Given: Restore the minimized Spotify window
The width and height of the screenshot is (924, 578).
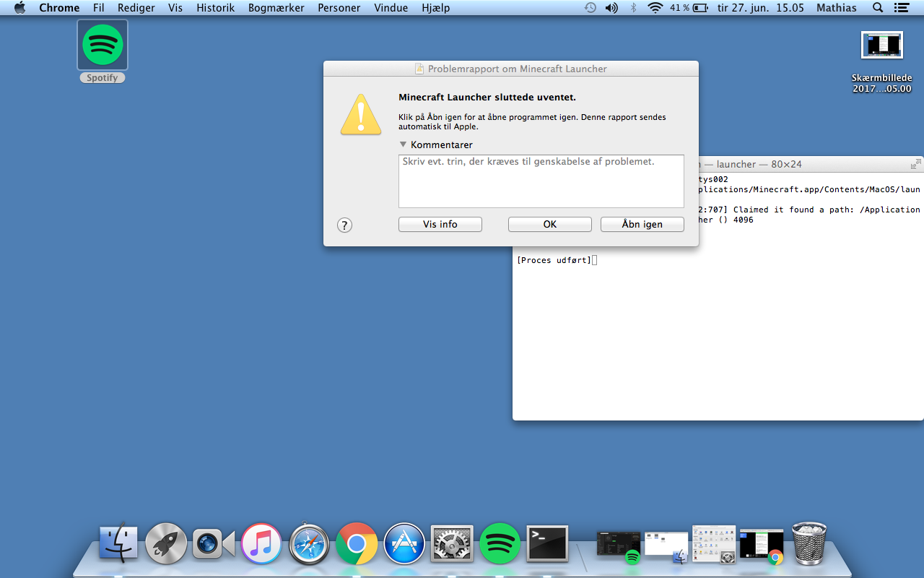Looking at the screenshot, I should click(x=619, y=545).
